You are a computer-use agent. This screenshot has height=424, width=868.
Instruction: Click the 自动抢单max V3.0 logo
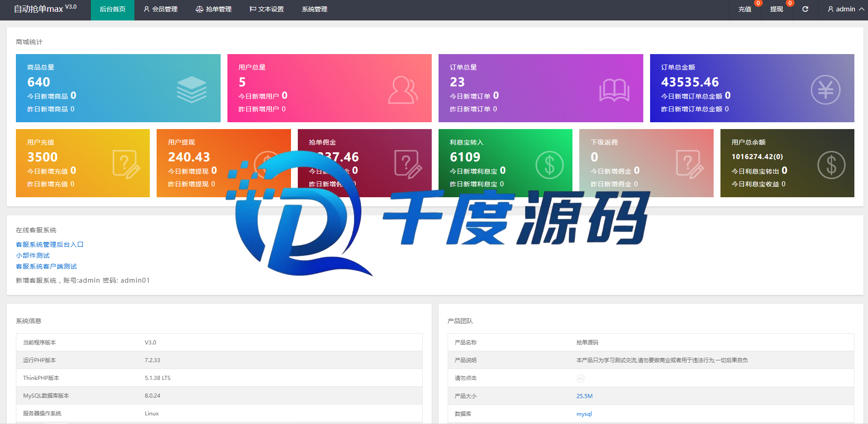(x=45, y=9)
